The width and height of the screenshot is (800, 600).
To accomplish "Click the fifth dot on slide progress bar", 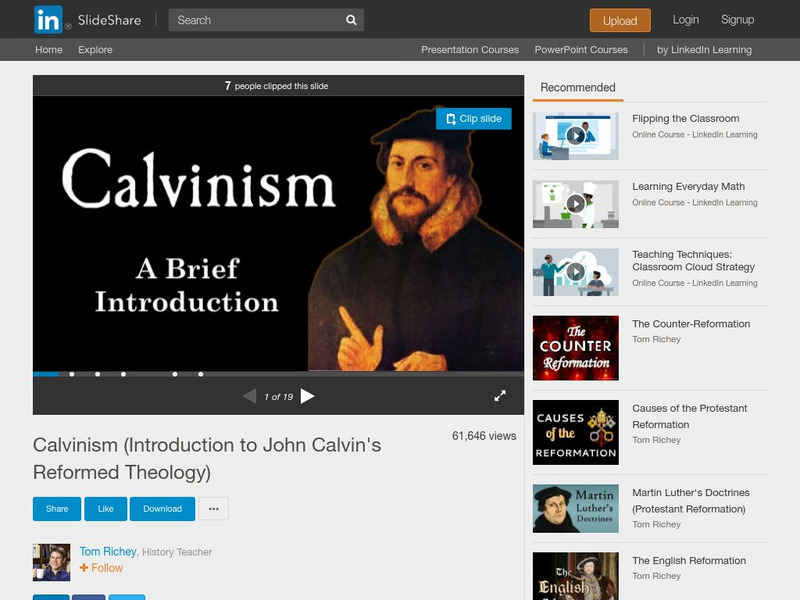I will tap(201, 374).
